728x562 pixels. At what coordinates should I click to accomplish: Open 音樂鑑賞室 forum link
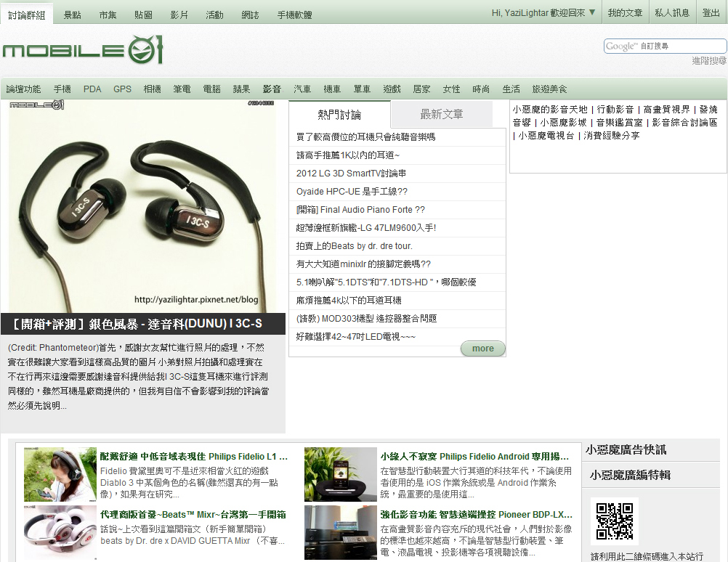click(x=619, y=123)
